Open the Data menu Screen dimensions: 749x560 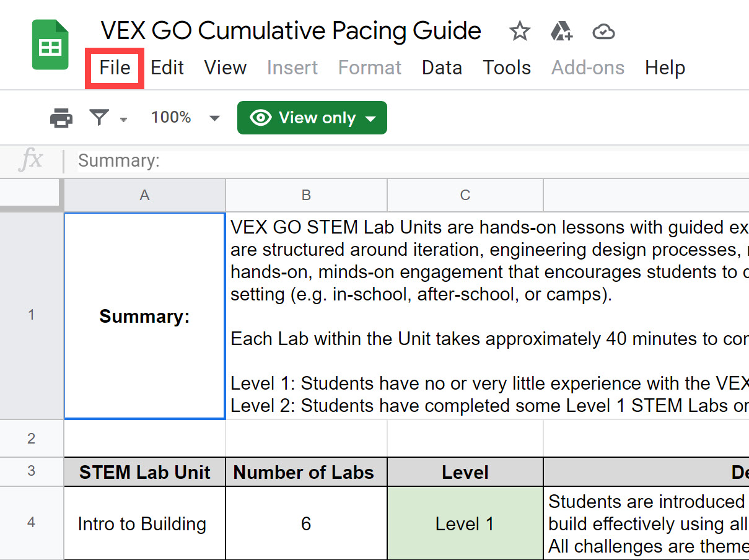tap(441, 68)
